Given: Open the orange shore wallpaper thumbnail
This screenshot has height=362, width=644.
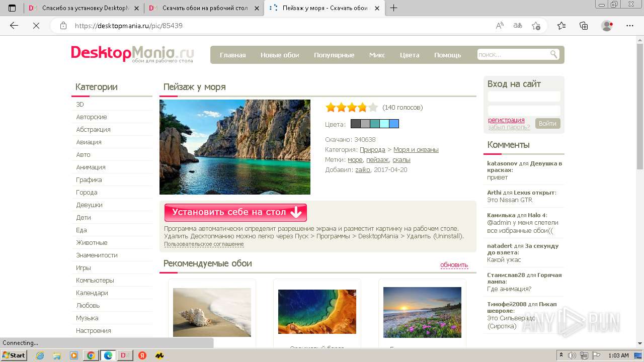Looking at the screenshot, I should tap(317, 312).
